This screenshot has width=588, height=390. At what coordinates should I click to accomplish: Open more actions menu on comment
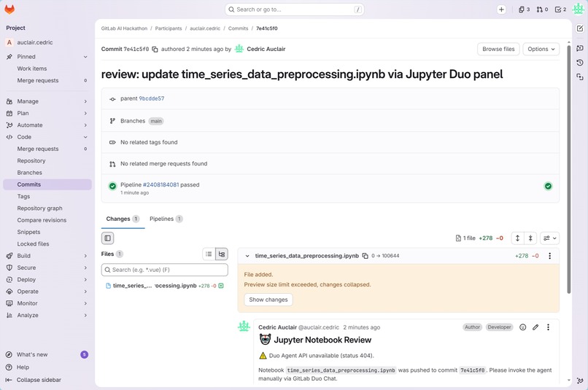[x=549, y=327]
